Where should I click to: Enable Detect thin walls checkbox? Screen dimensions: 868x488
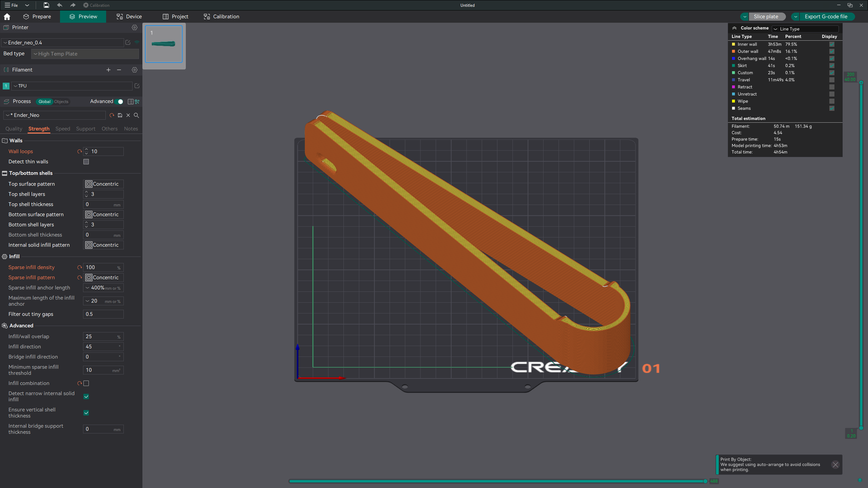(86, 162)
